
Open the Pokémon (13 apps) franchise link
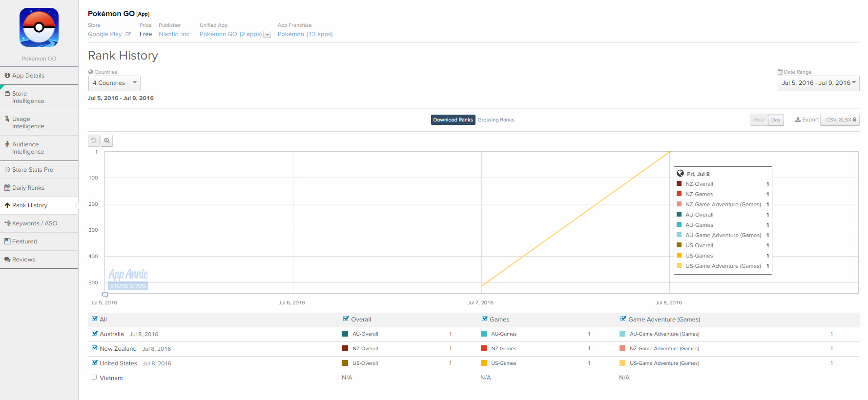(x=305, y=34)
